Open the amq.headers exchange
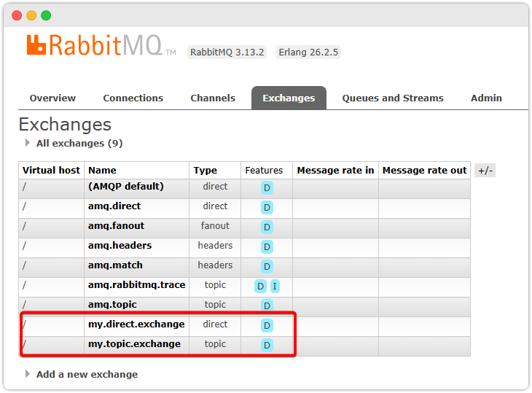The width and height of the screenshot is (532, 393). (x=120, y=246)
